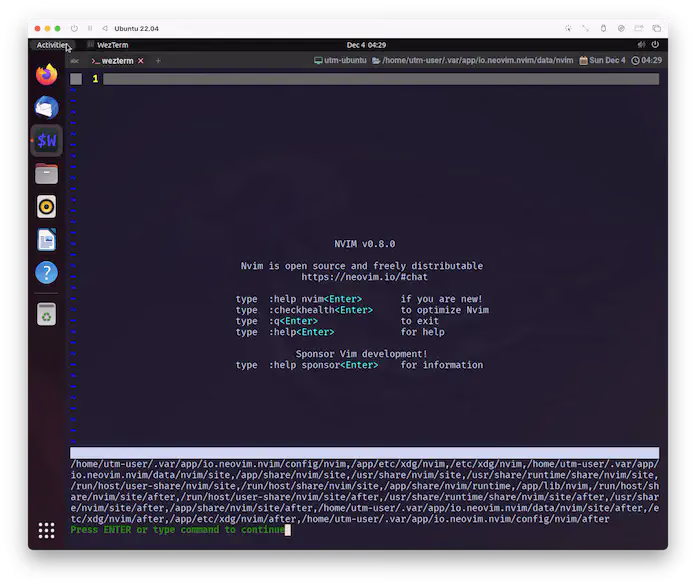Click the :q<Enter> exit command text
The height and width of the screenshot is (587, 696).
pyautogui.click(x=293, y=321)
